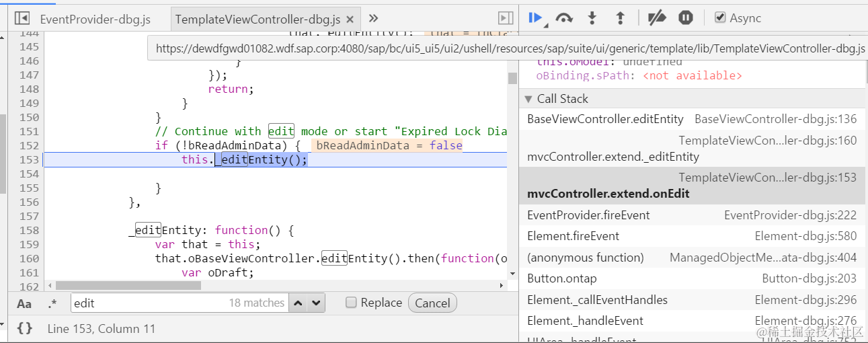Image resolution: width=868 pixels, height=343 pixels.
Task: Click 'return;' statement on line 148
Action: pos(231,89)
